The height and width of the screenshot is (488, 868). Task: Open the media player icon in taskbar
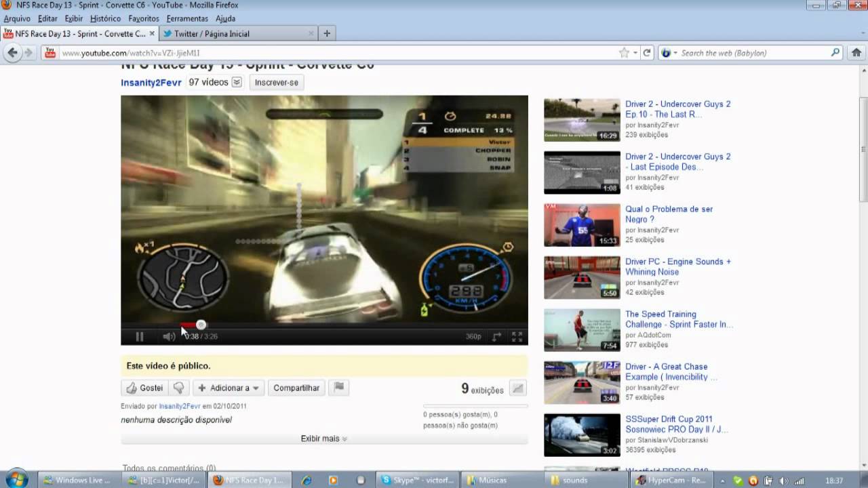pos(333,480)
